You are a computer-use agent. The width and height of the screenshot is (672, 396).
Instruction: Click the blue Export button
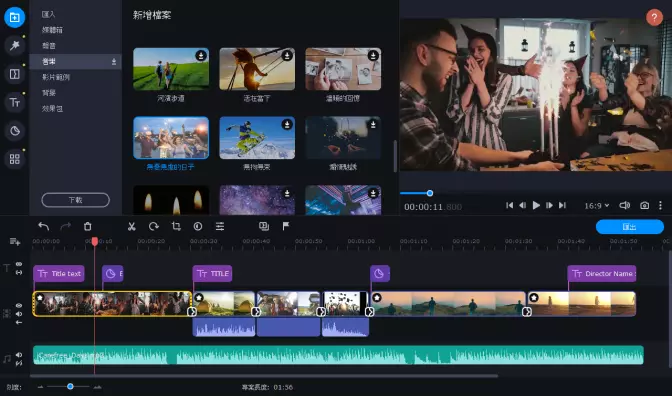(630, 227)
